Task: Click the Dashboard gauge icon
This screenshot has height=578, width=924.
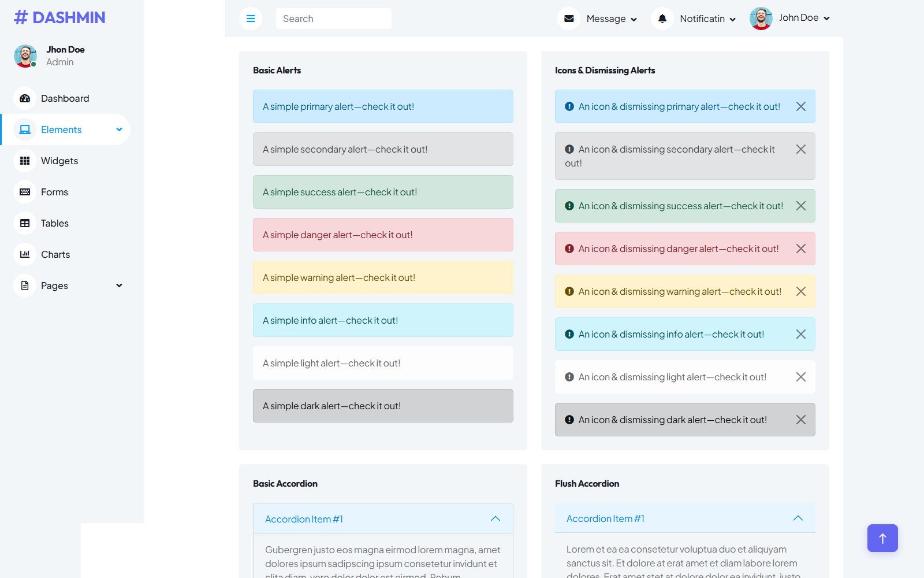Action: click(25, 98)
